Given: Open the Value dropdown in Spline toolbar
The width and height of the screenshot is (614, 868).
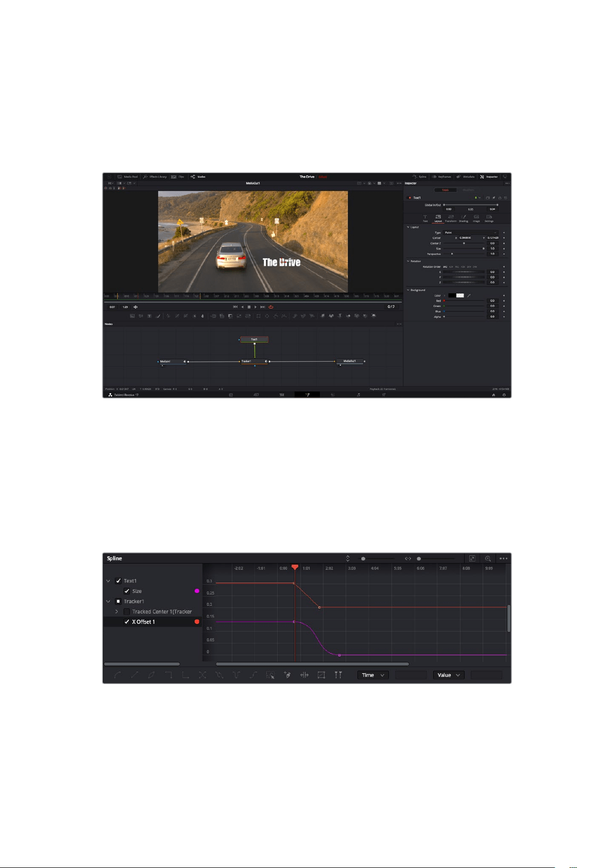Looking at the screenshot, I should (x=449, y=675).
